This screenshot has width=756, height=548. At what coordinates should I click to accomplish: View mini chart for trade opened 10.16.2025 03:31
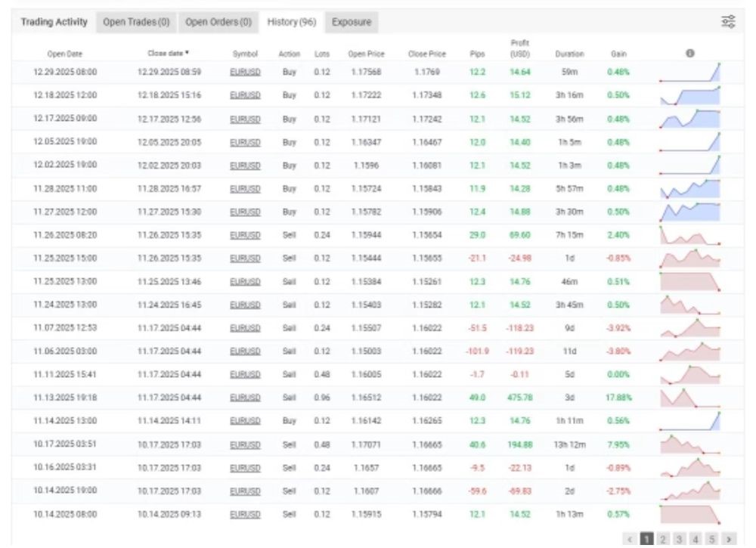690,468
